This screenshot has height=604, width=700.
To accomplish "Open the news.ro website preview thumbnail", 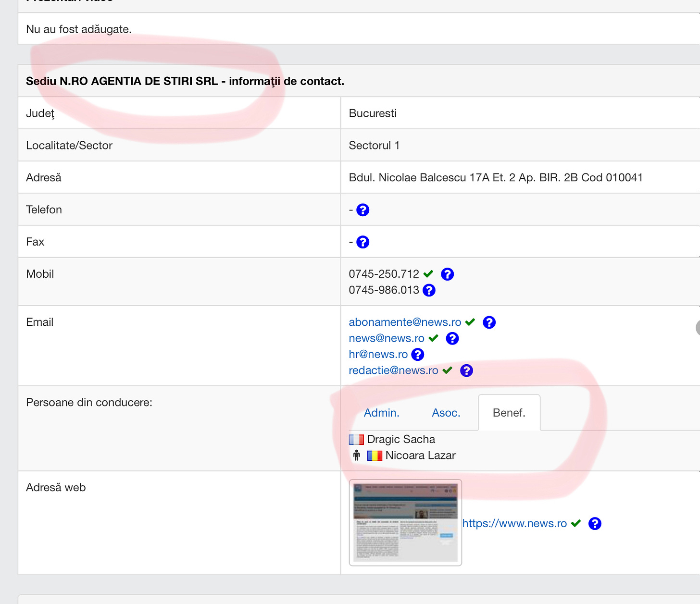I will point(405,522).
